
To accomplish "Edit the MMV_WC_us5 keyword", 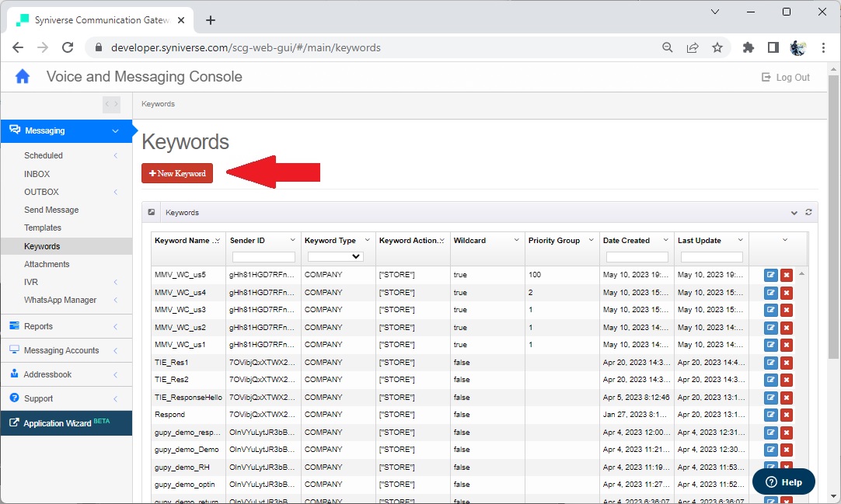I will [x=771, y=276].
